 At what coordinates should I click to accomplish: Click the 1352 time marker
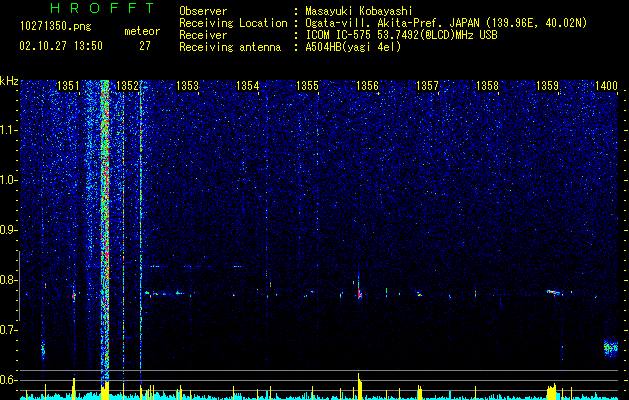[128, 86]
